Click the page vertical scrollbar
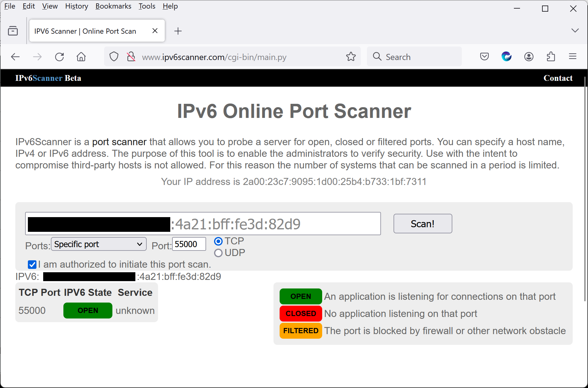The width and height of the screenshot is (588, 388). click(x=585, y=188)
